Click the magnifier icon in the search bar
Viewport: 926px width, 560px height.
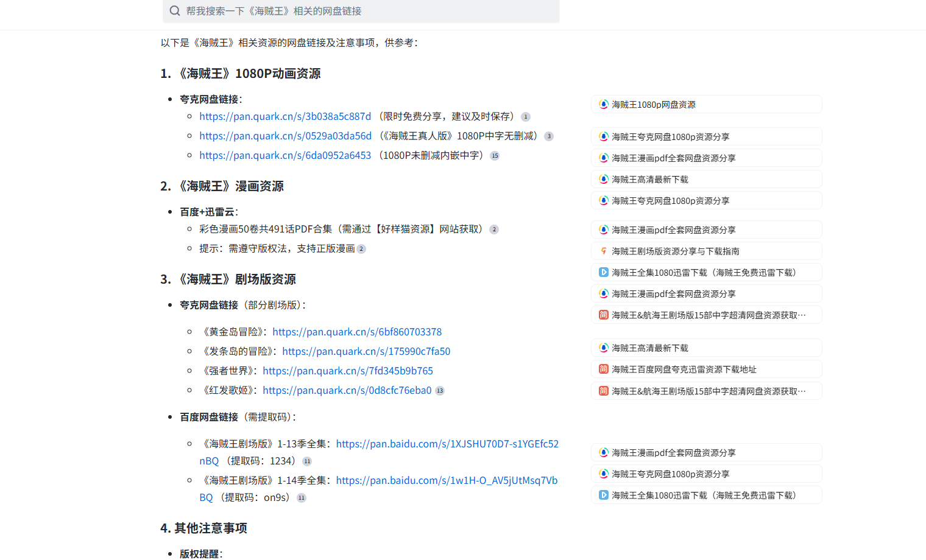click(x=175, y=11)
